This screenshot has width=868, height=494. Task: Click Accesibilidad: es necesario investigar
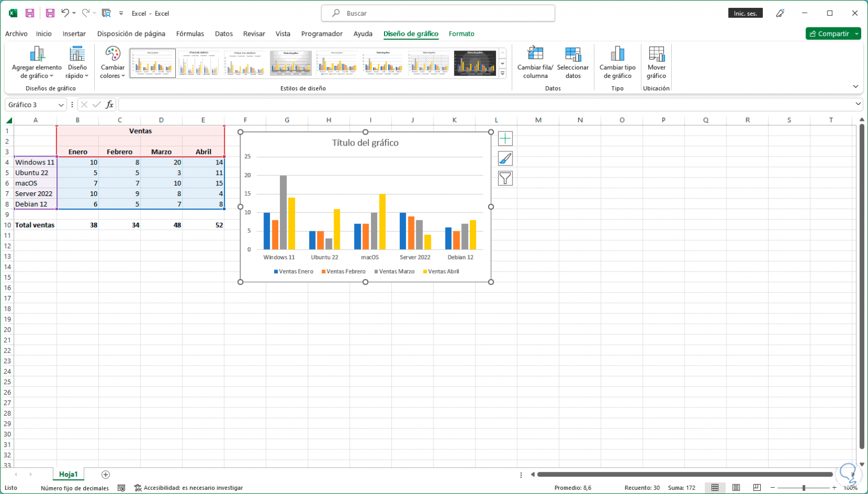pos(188,488)
